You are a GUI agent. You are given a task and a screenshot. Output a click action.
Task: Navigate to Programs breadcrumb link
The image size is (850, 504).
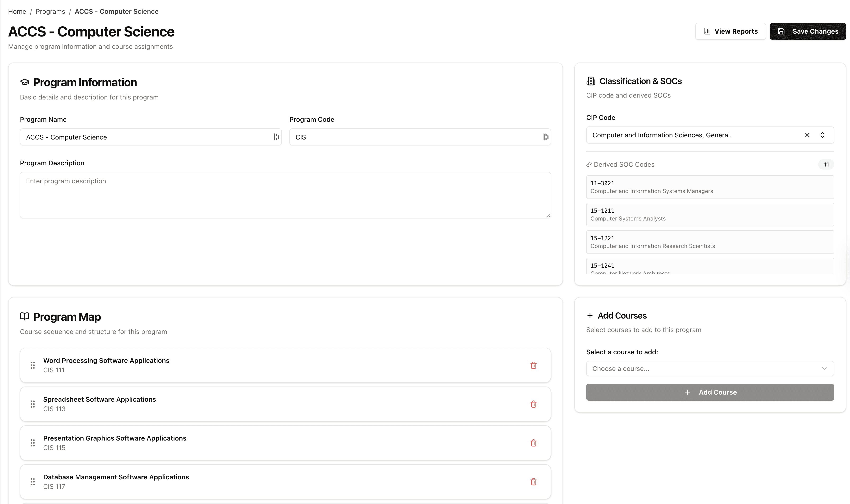tap(50, 12)
